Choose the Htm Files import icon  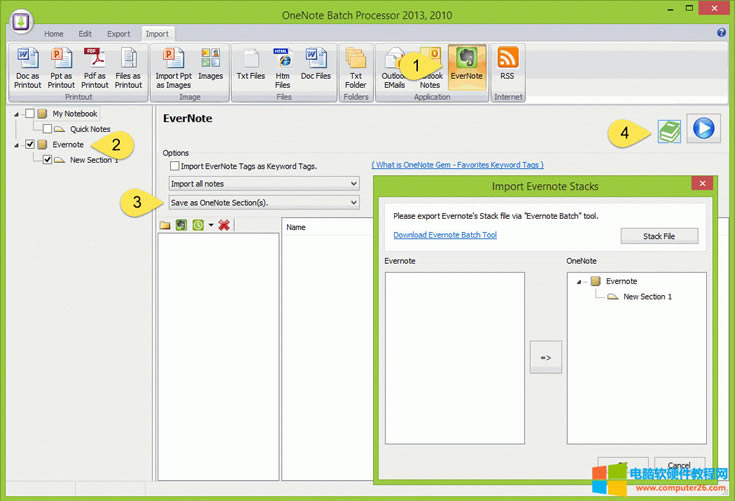tap(282, 68)
